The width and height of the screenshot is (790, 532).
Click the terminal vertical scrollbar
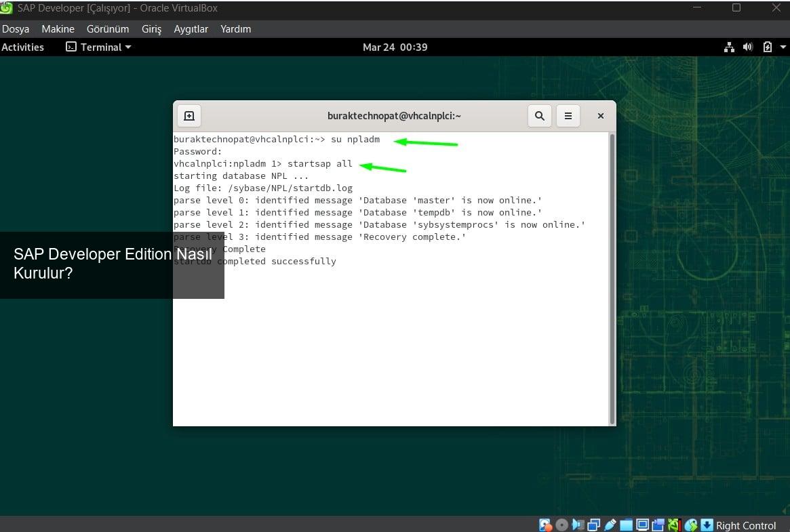612,278
